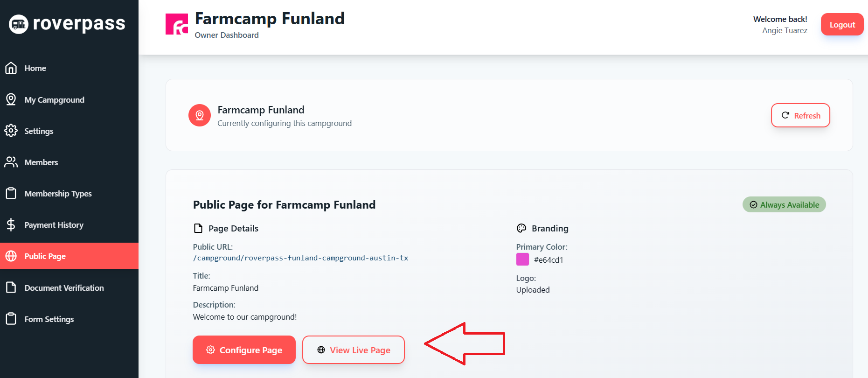Click the public URL campground link

coord(300,258)
